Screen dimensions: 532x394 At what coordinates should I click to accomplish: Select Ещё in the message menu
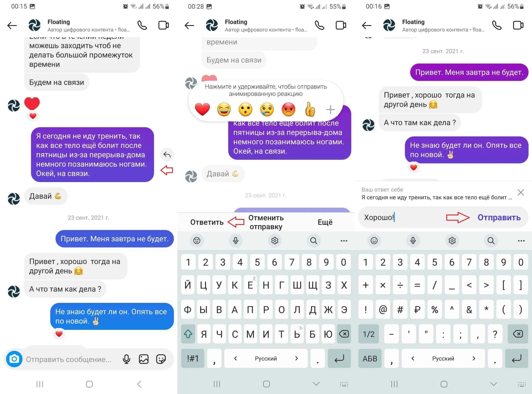[x=325, y=222]
